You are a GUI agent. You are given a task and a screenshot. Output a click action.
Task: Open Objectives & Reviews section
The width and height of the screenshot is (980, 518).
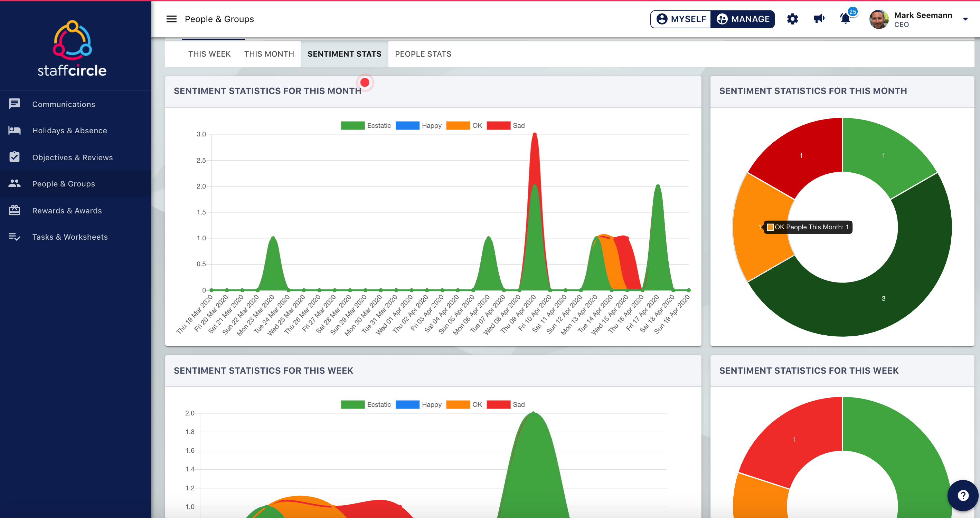(x=75, y=157)
